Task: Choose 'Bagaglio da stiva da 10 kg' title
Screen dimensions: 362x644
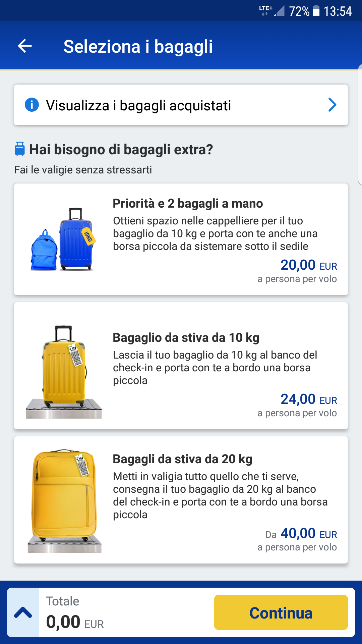Action: (186, 337)
